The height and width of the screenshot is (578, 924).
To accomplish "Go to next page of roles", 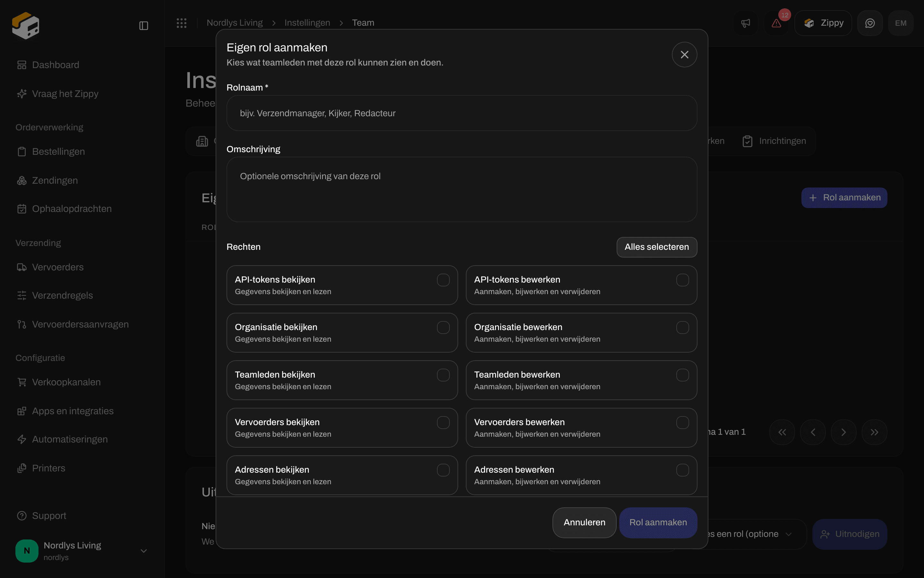I will 843,432.
